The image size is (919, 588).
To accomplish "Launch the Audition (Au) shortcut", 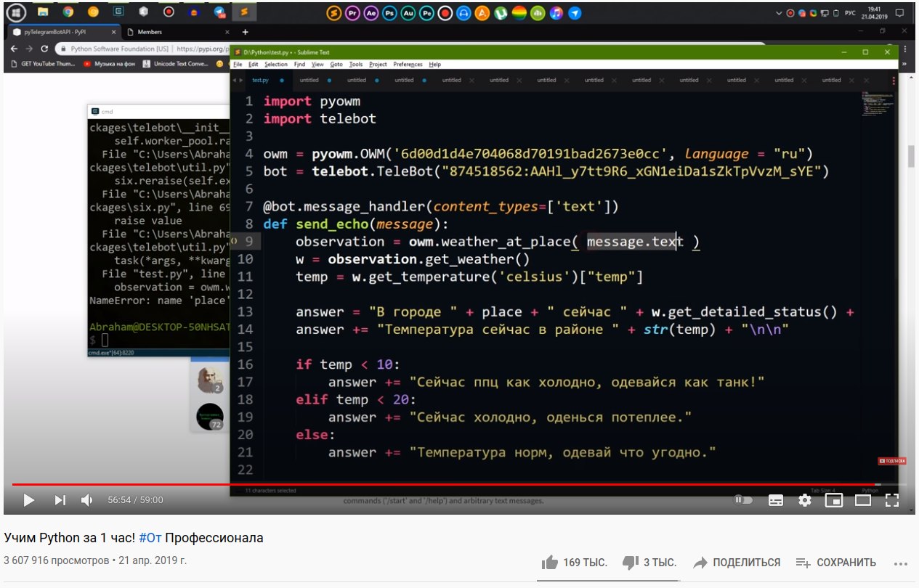I will (x=408, y=12).
